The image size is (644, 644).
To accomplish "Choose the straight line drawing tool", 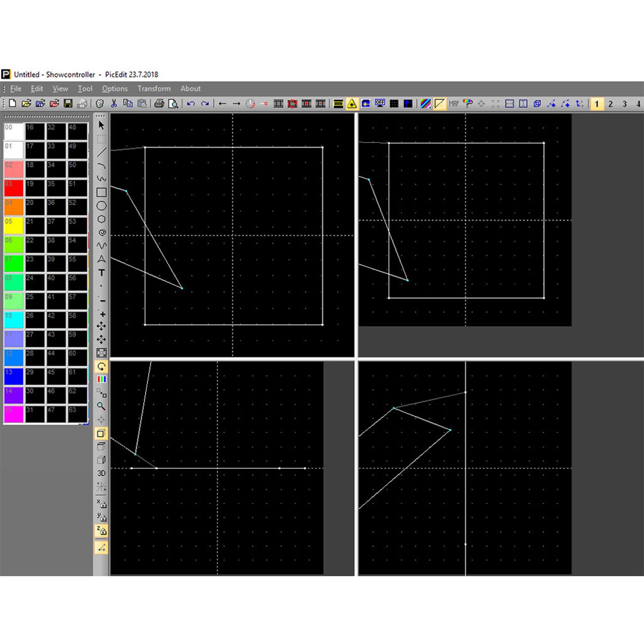I will pos(101,152).
